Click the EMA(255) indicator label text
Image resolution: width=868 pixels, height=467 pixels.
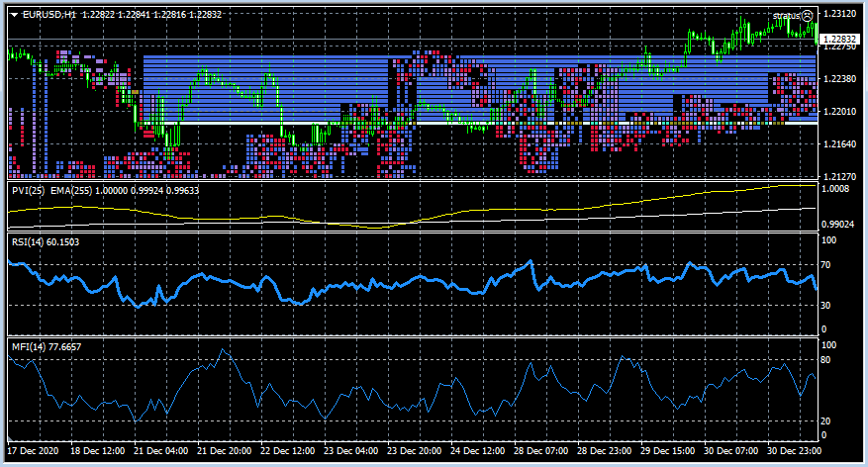click(67, 190)
